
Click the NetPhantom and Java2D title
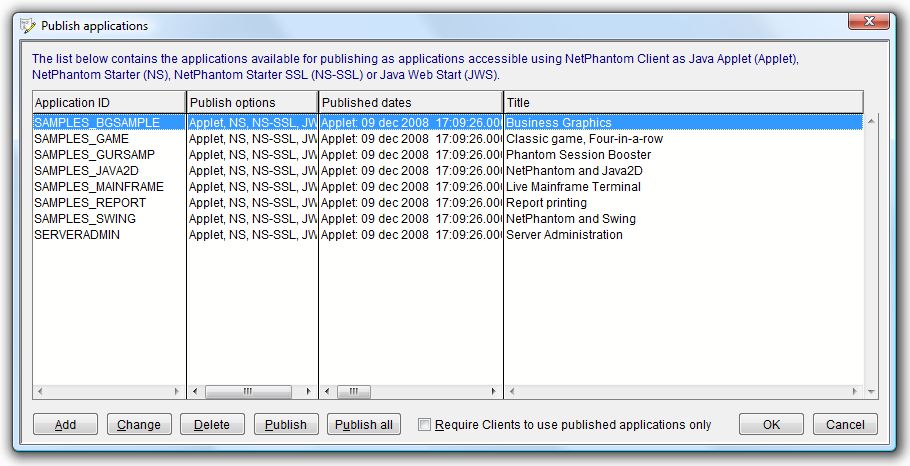(574, 171)
